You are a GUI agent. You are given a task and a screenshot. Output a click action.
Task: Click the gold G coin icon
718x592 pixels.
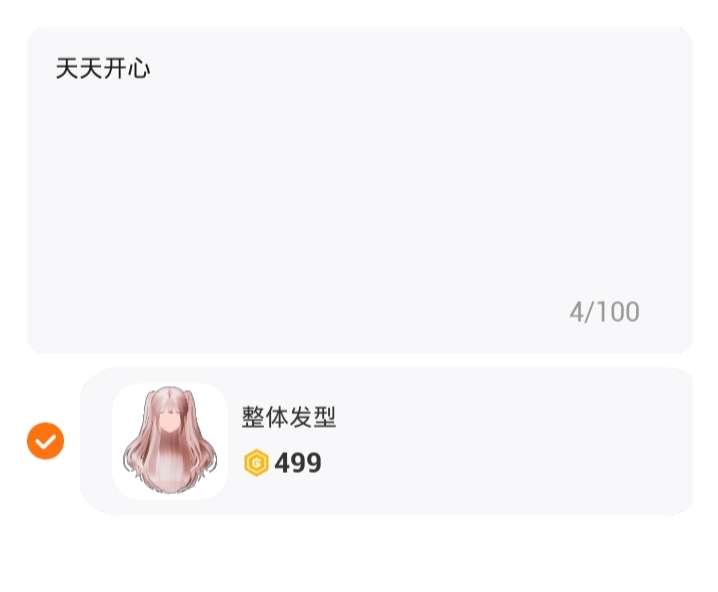(x=256, y=462)
